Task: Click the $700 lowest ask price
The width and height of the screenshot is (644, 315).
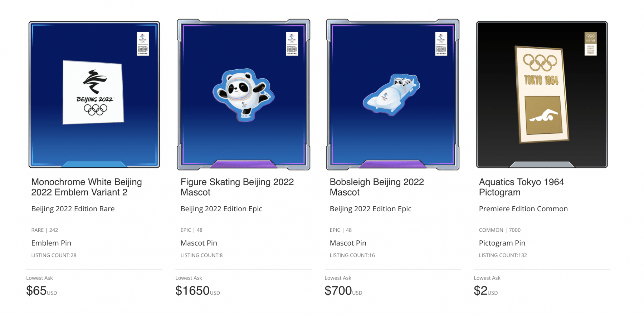Action: (x=338, y=291)
